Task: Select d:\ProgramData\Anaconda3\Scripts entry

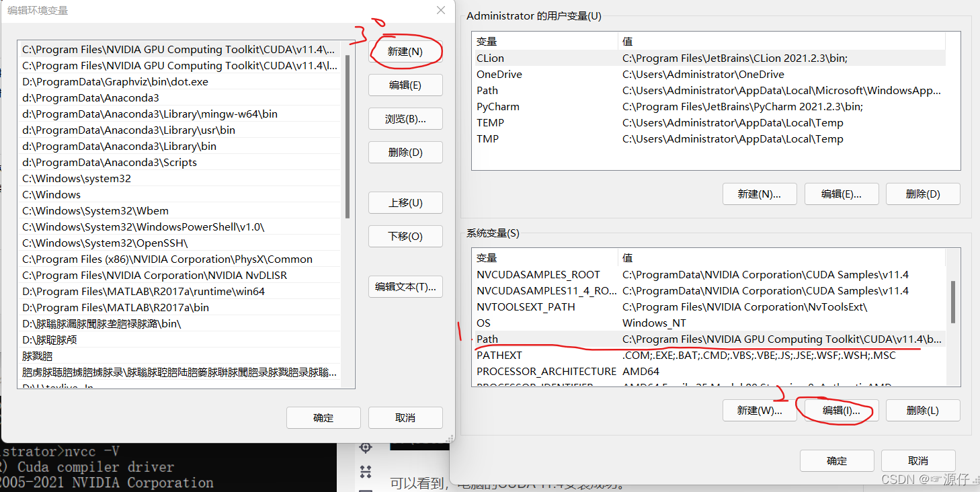Action: click(180, 163)
